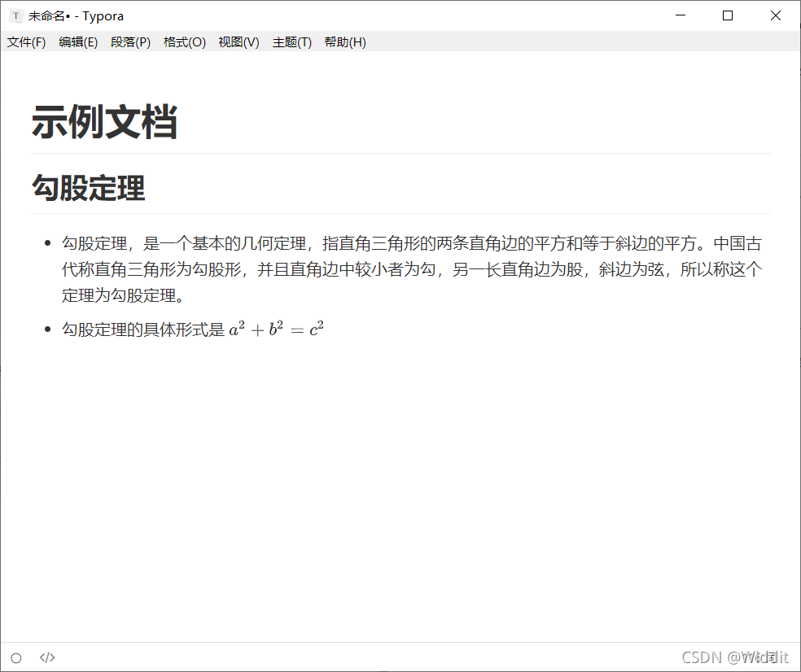This screenshot has width=801, height=672.
Task: Click the 勾股定理 section heading
Action: pos(88,188)
